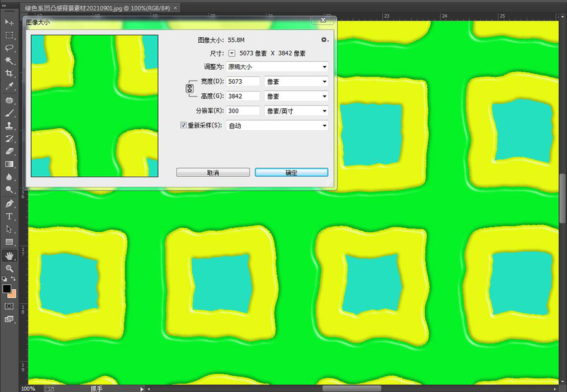Viewport: 567px width, 392px height.
Task: Swap foreground and background colors
Action: click(13, 279)
